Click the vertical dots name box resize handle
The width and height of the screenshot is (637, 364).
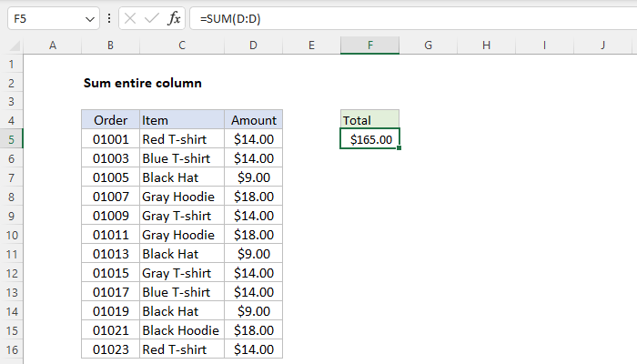[x=108, y=19]
